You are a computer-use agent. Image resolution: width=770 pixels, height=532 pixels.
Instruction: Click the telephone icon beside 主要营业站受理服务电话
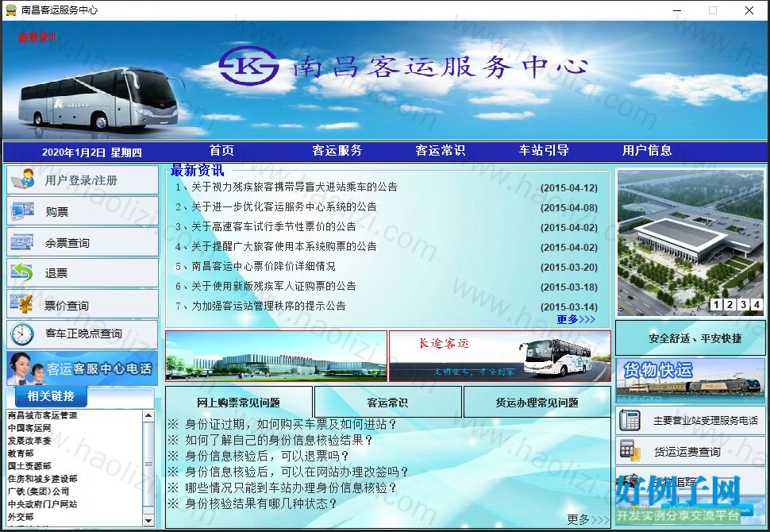tap(629, 421)
